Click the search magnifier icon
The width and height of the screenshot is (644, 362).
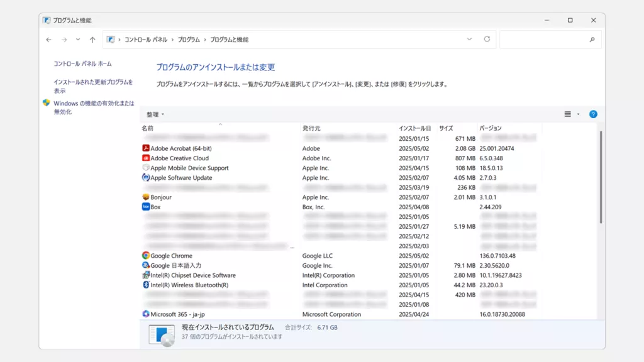click(x=592, y=40)
